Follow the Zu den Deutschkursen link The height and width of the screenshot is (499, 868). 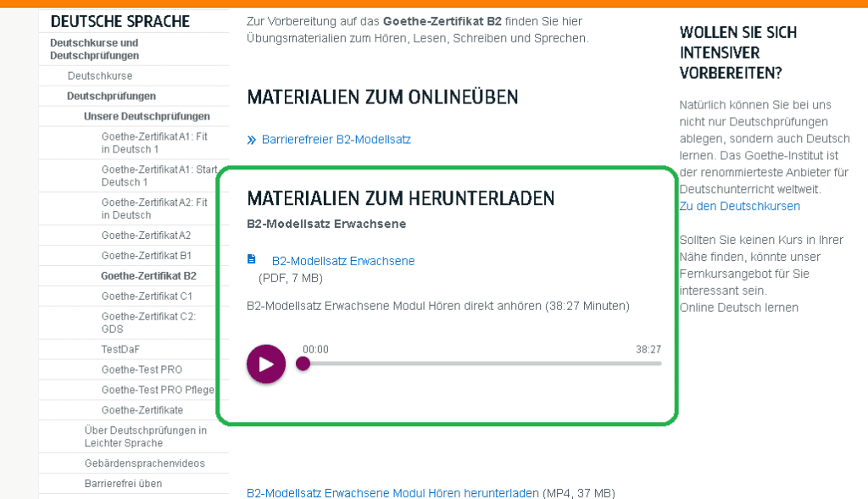point(739,206)
